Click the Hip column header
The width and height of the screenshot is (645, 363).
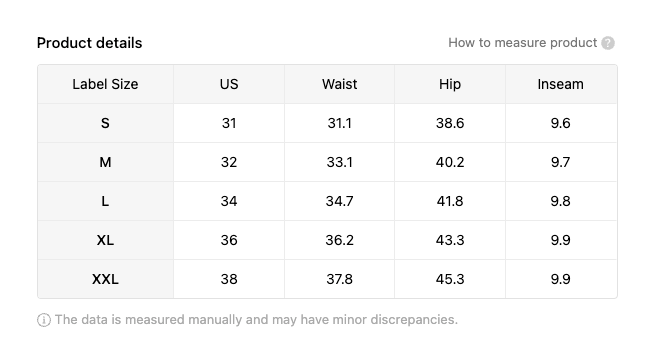pyautogui.click(x=450, y=84)
